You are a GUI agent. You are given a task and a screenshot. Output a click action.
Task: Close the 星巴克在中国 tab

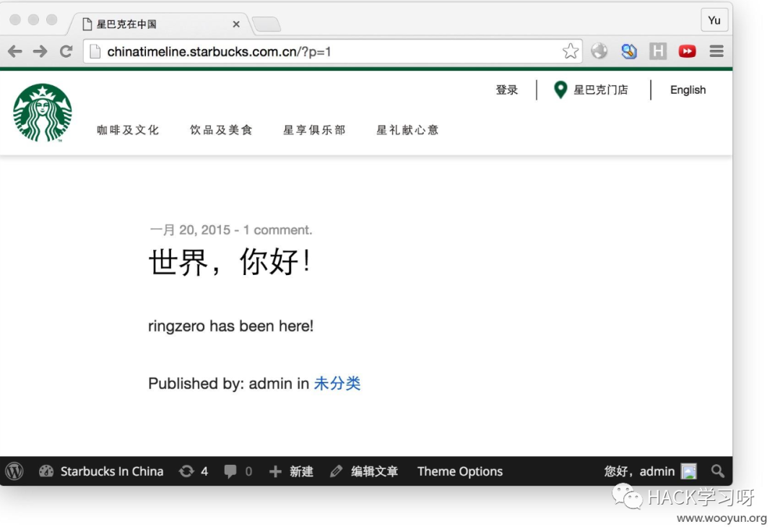point(236,24)
